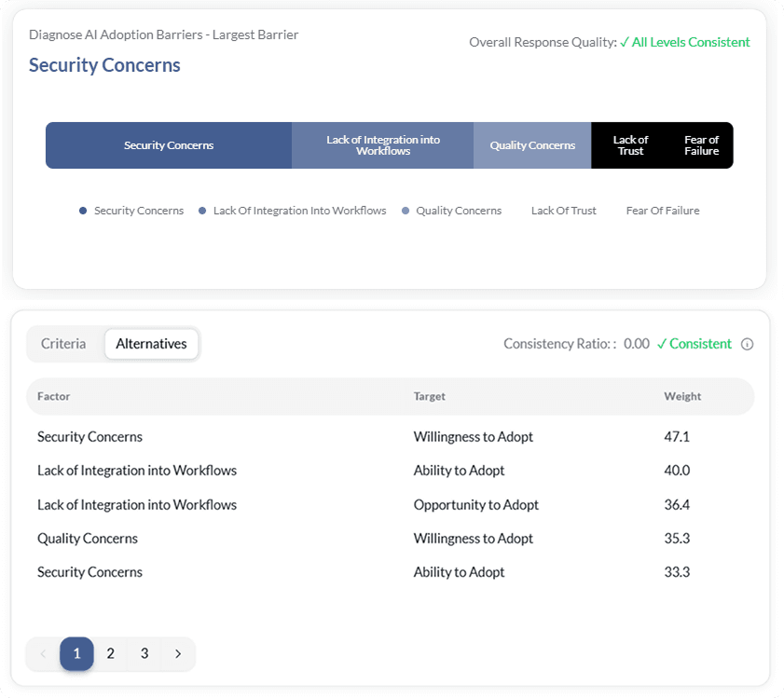Toggle Lack Of Trust legend item
The height and width of the screenshot is (698, 784).
click(563, 211)
